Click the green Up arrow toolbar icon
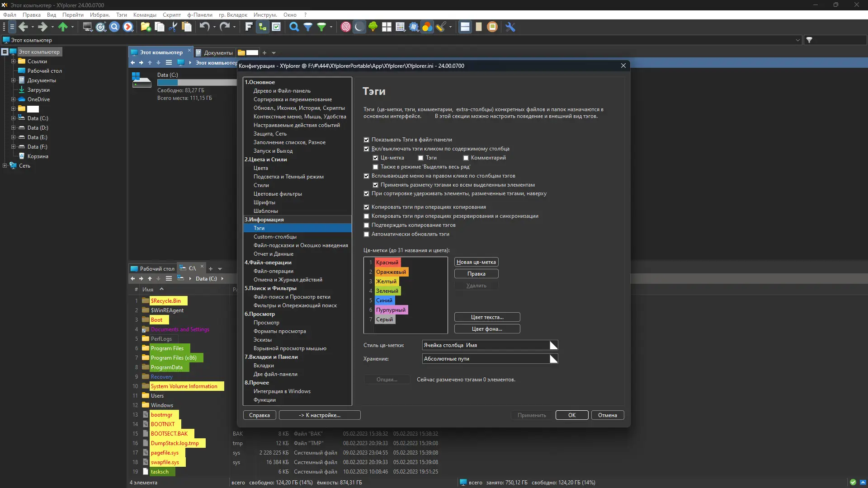 [63, 27]
